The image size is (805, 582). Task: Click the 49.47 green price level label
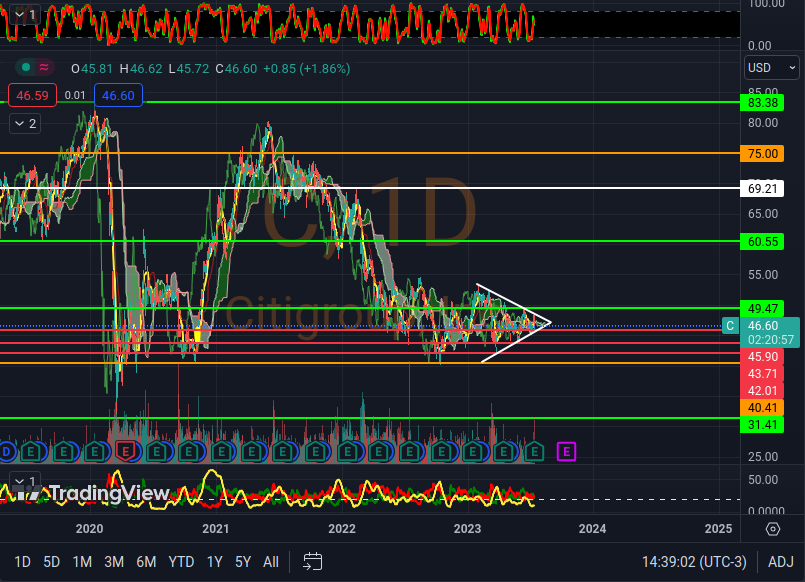tap(762, 308)
